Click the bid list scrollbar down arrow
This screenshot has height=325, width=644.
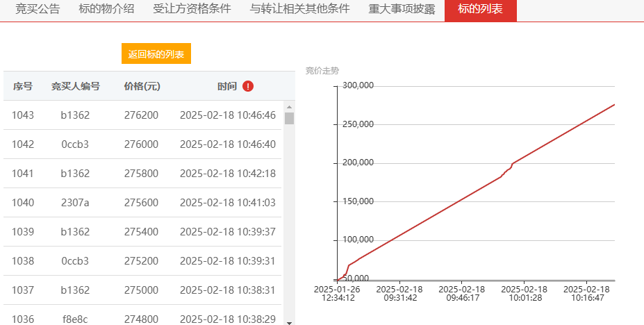tap(289, 323)
